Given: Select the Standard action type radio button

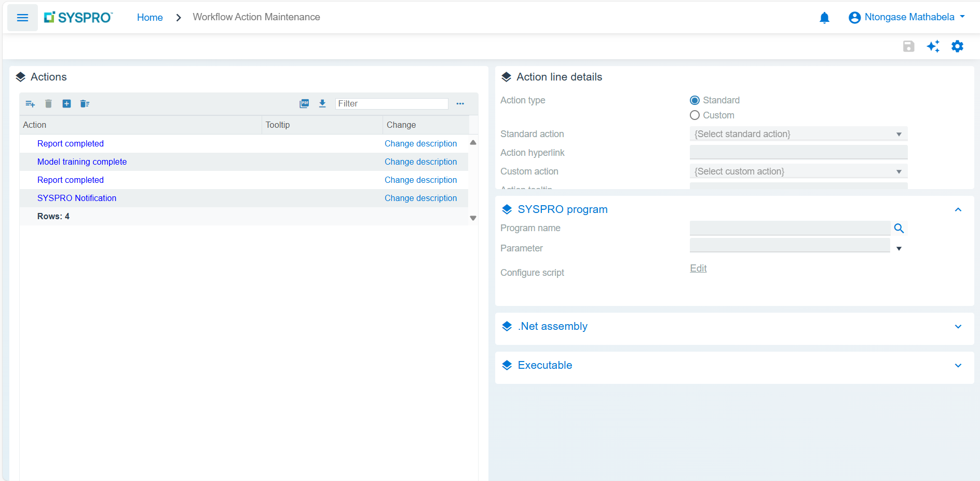Looking at the screenshot, I should click(695, 100).
